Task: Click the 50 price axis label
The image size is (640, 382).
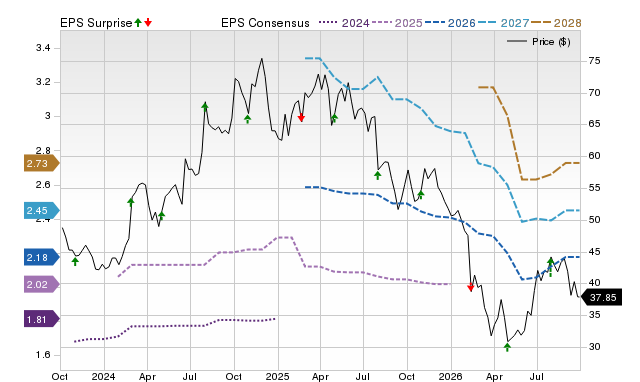Action: tap(594, 220)
